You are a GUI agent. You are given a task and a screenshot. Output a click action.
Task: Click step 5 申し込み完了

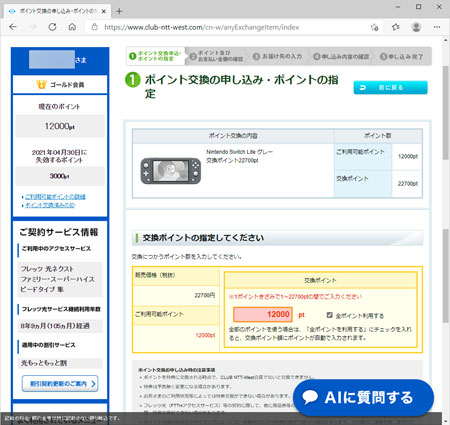[x=402, y=56]
